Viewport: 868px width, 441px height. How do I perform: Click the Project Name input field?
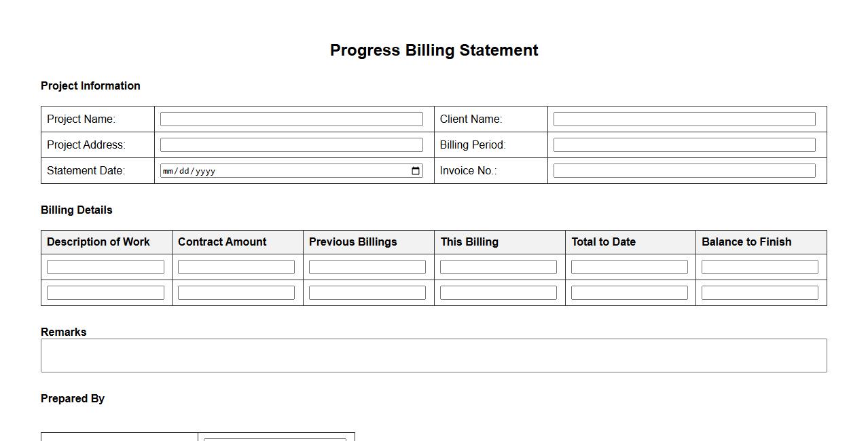(291, 119)
